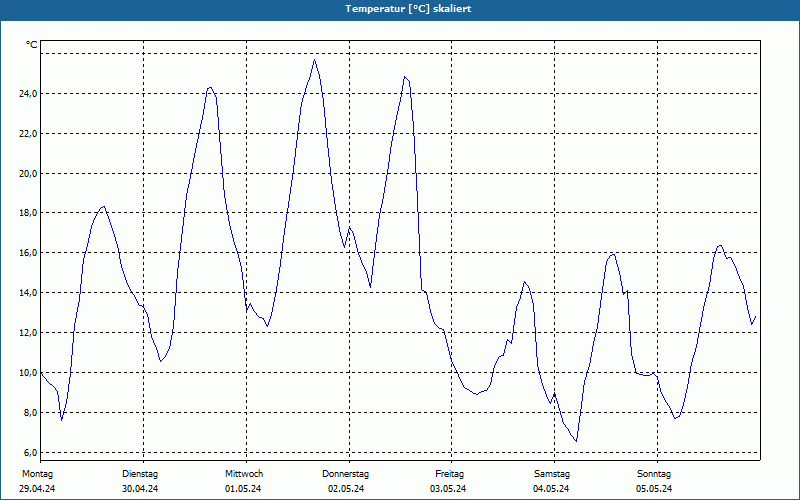This screenshot has width=800, height=500.
Task: Click the Sonntag day label
Action: pyautogui.click(x=654, y=474)
